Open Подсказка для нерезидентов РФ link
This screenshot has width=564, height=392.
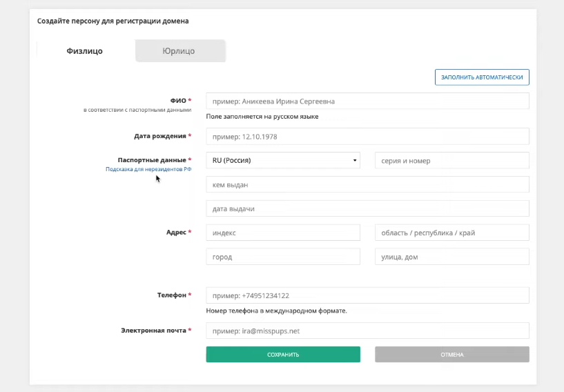click(148, 169)
